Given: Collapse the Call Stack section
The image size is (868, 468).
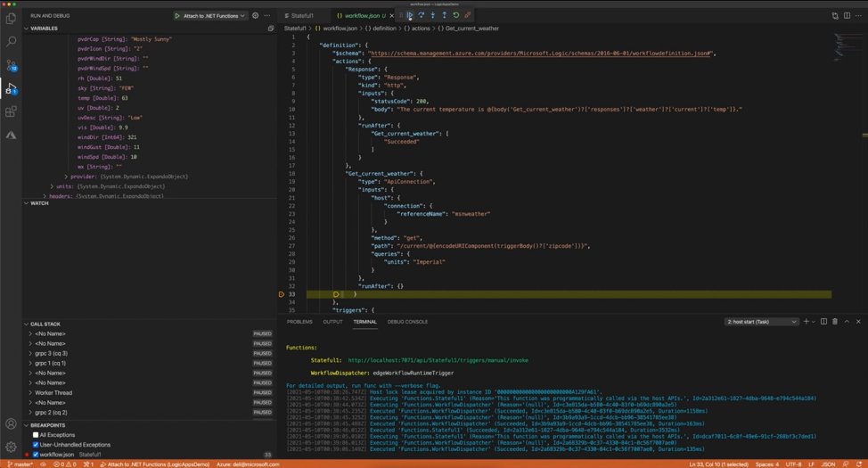Looking at the screenshot, I should pyautogui.click(x=26, y=324).
